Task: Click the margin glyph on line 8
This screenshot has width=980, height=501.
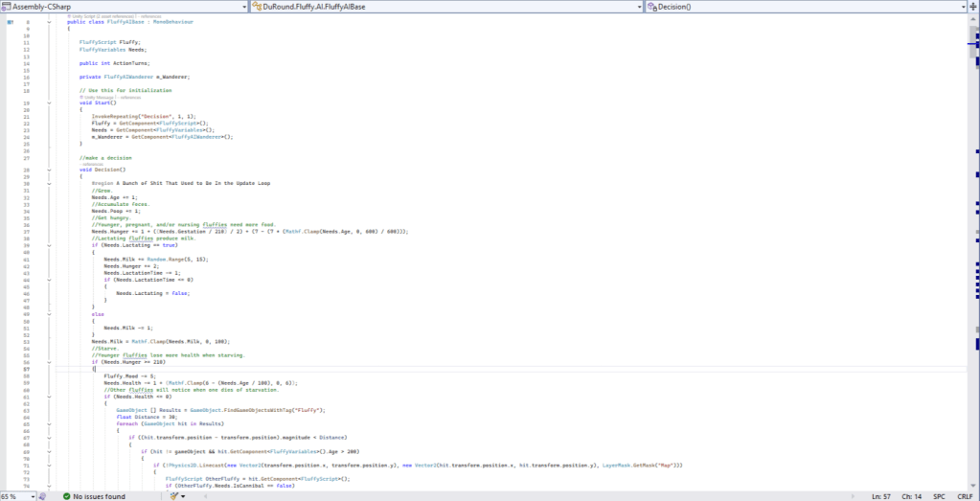Action: [x=11, y=21]
